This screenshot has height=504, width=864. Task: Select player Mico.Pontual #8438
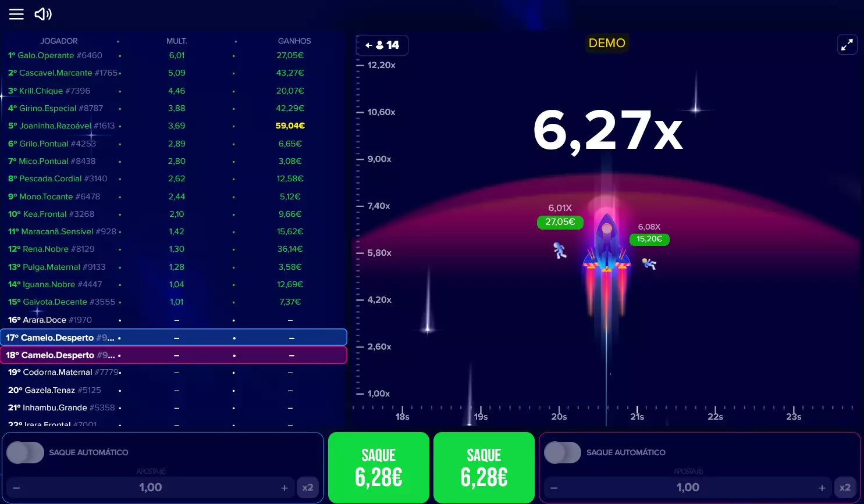tap(52, 161)
